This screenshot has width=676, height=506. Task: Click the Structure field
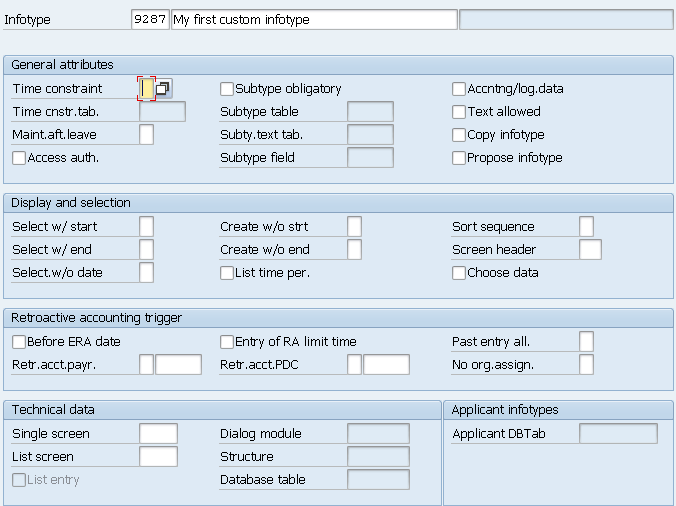click(379, 456)
